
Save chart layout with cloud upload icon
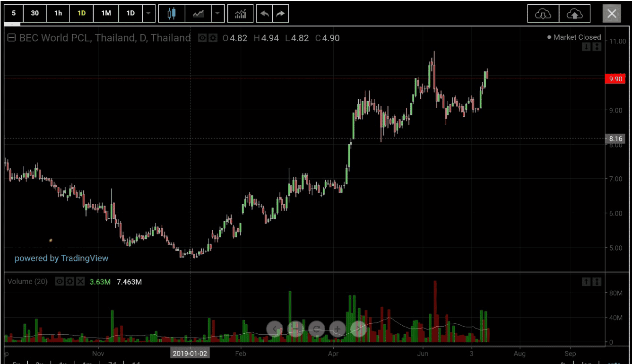[575, 14]
